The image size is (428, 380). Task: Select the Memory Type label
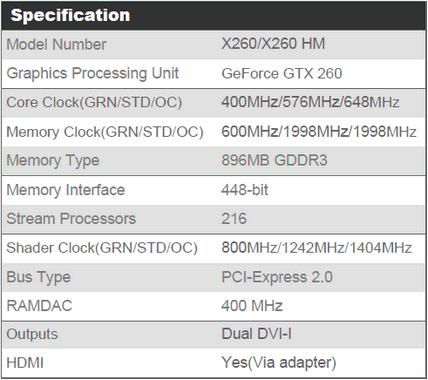53,161
